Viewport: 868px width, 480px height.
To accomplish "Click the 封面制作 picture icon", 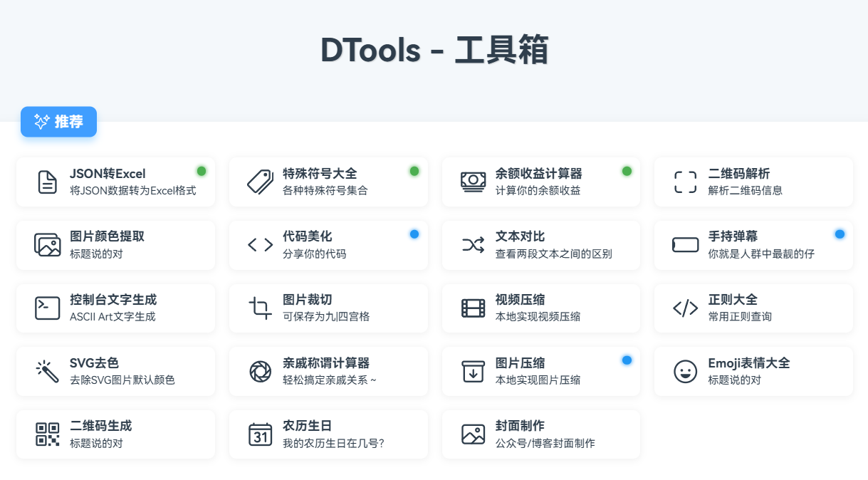I will pos(473,434).
